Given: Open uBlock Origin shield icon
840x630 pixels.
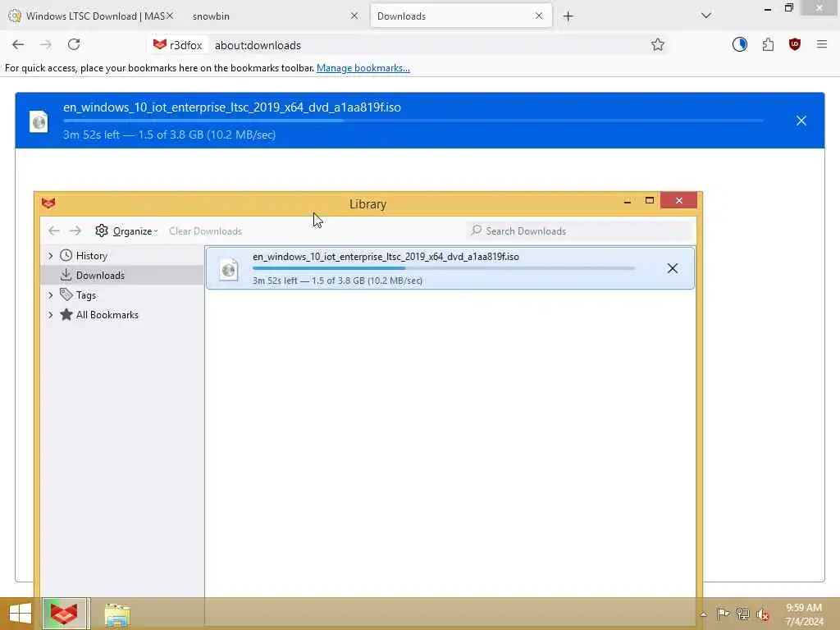Looking at the screenshot, I should [795, 44].
